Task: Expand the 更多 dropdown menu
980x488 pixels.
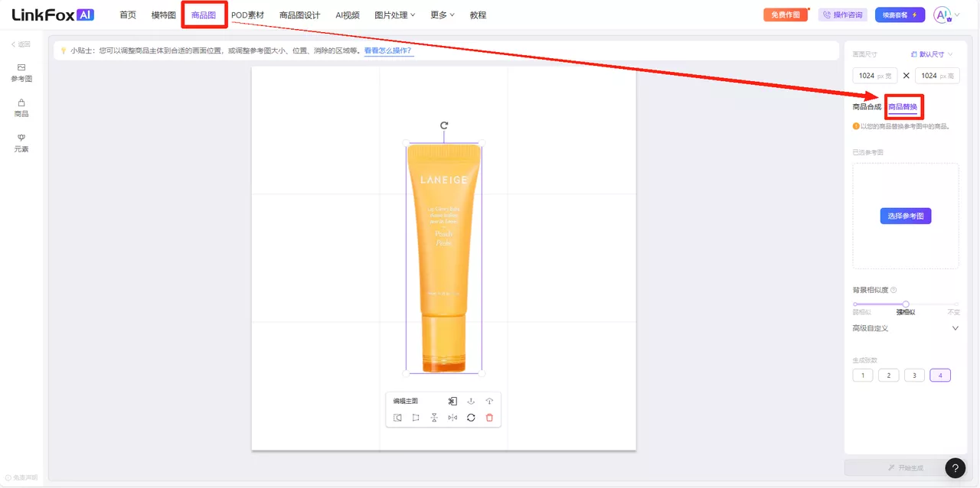Action: pyautogui.click(x=443, y=15)
